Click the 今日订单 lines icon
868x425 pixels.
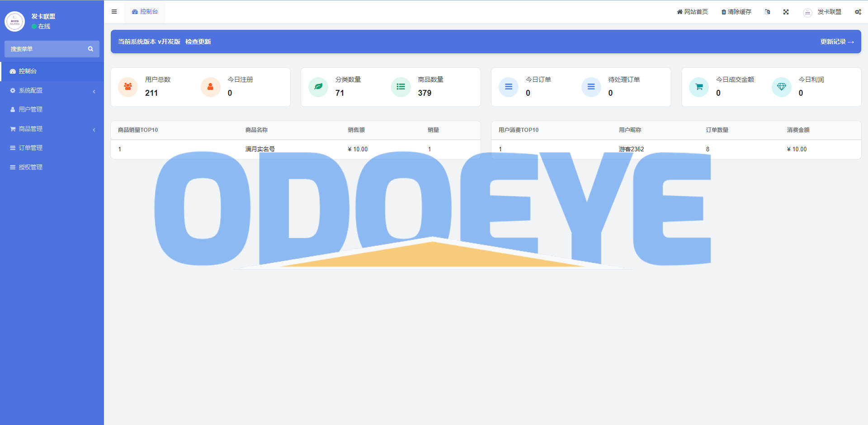509,87
